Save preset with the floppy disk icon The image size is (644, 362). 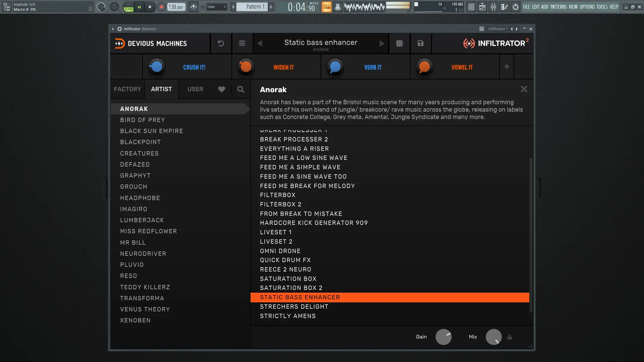click(420, 43)
